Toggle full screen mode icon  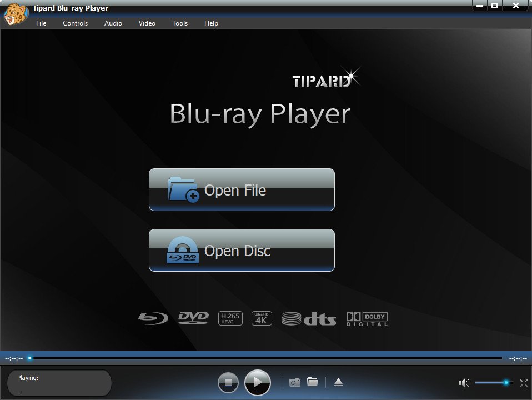point(524,383)
